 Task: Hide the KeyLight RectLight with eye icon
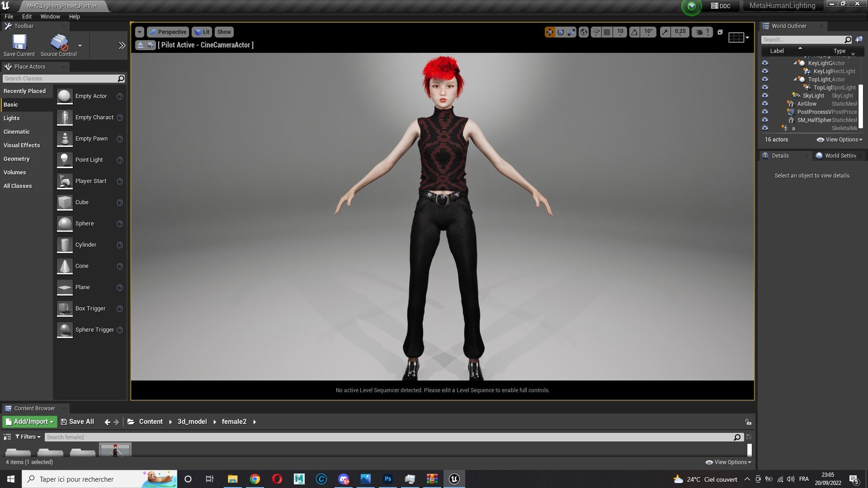point(765,71)
